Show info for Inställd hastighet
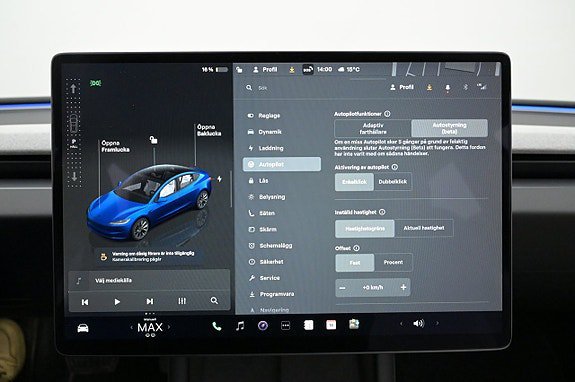Image resolution: width=575 pixels, height=382 pixels. 382,212
